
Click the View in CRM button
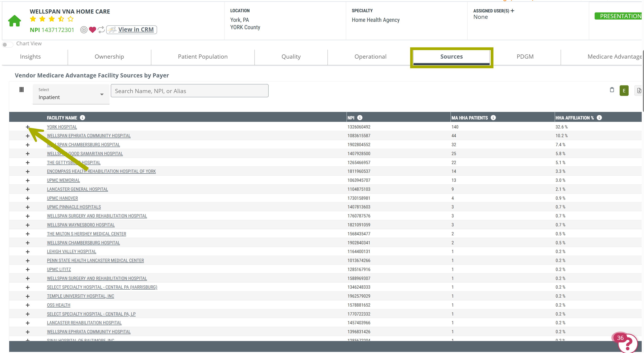pos(132,30)
